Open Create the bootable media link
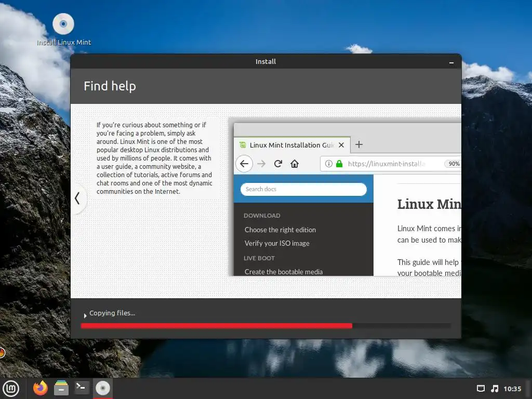 (x=284, y=272)
